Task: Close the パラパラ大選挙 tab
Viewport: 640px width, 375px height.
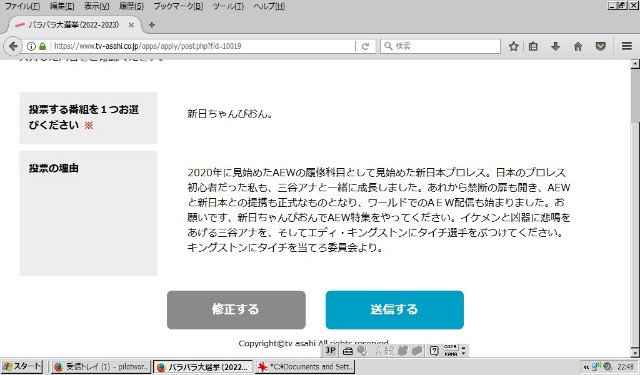Action: click(x=131, y=25)
